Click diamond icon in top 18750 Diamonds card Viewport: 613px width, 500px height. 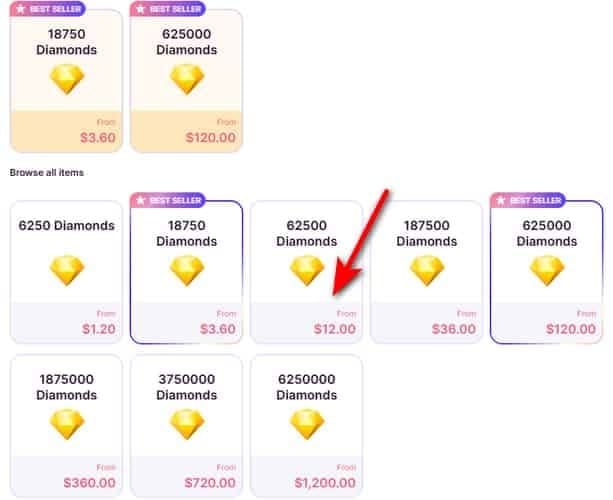pyautogui.click(x=67, y=80)
